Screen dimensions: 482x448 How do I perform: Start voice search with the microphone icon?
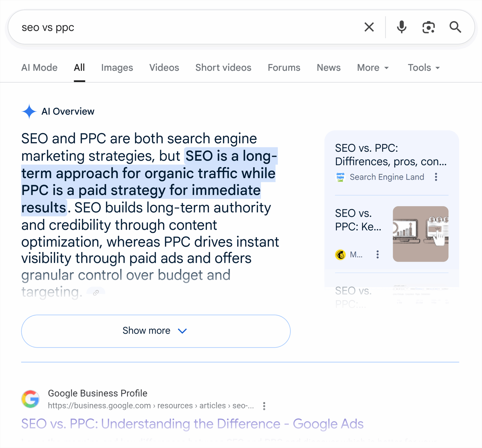click(x=401, y=27)
